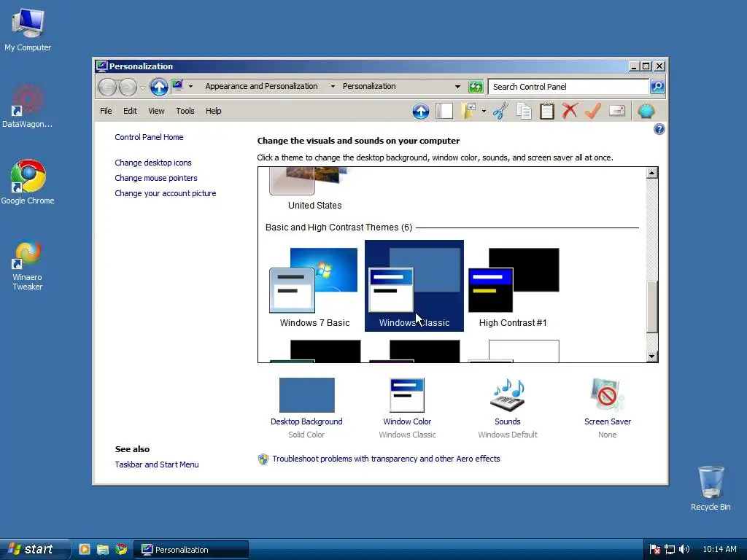Screen dimensions: 747x560
Task: Click the theme list scroll down arrow
Action: [x=652, y=356]
